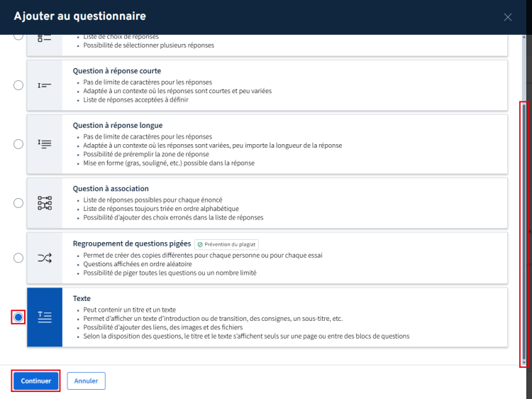Select the Question à réponse courte radio button
Screen dimensions: 532x399
(18, 85)
